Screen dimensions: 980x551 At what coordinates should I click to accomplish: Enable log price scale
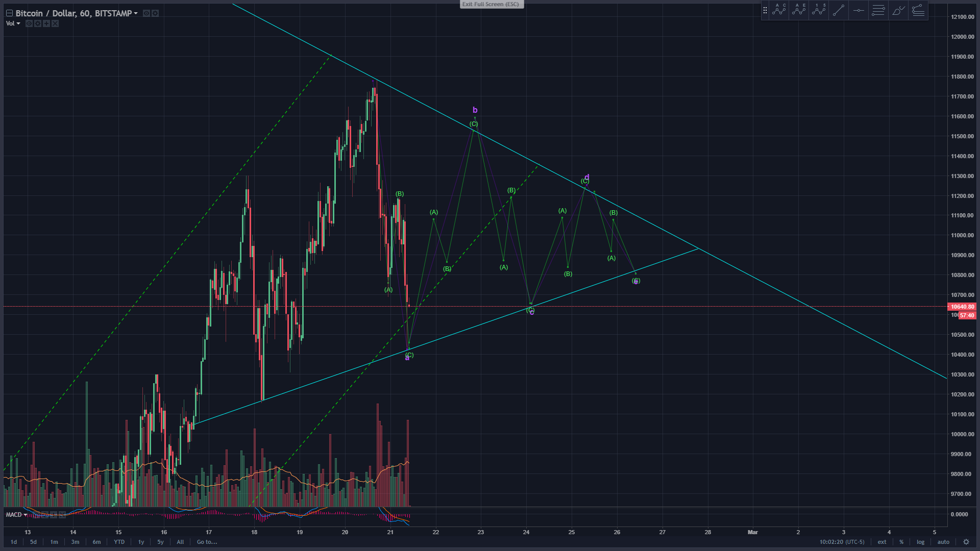coord(920,542)
